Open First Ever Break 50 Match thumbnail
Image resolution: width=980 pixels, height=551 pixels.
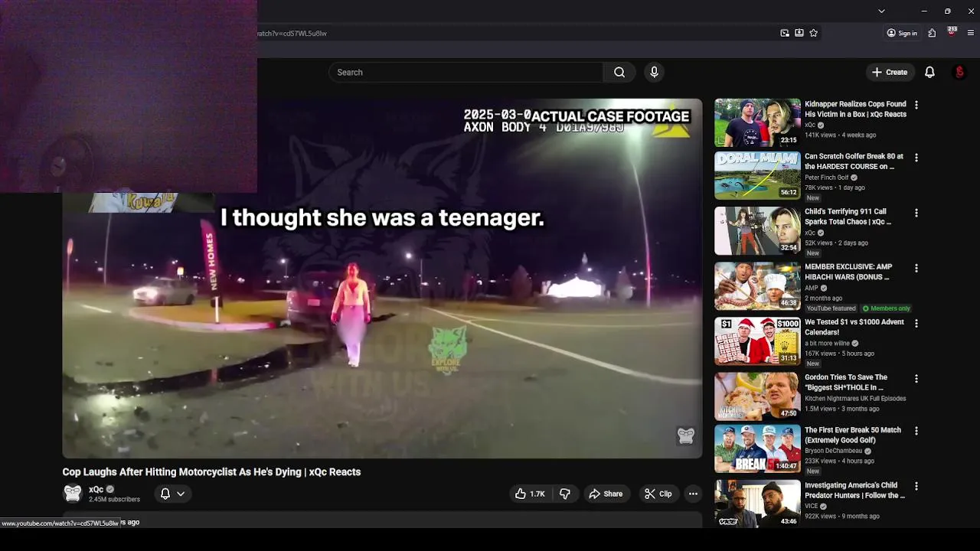[x=757, y=448]
